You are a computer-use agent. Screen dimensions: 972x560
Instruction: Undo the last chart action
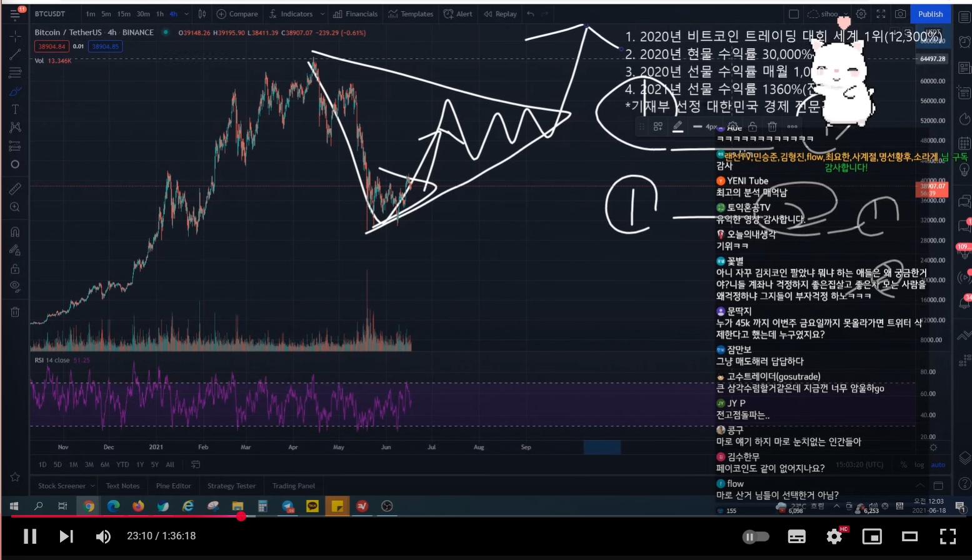pyautogui.click(x=531, y=14)
